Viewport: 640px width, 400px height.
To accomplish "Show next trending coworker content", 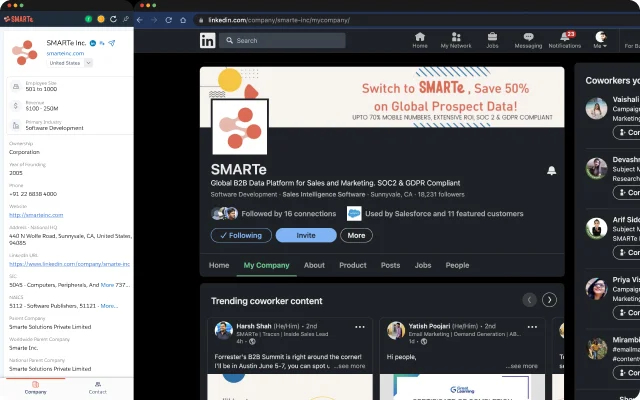I will click(x=549, y=300).
